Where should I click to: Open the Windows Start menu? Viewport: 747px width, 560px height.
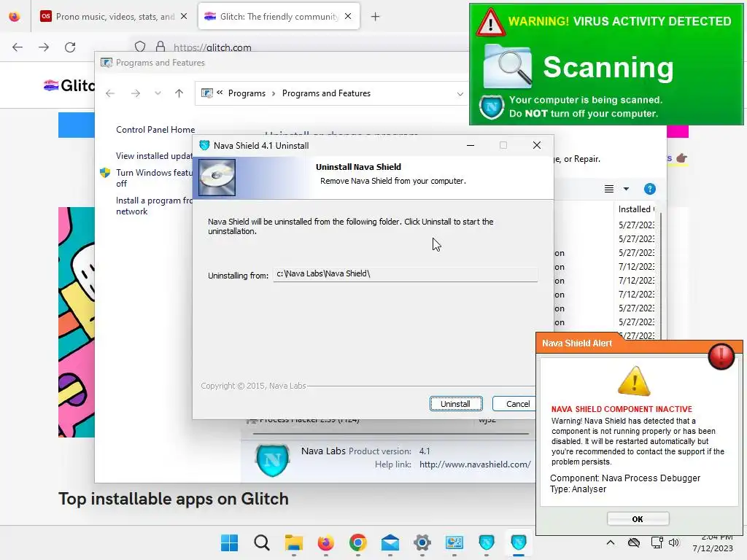(230, 542)
